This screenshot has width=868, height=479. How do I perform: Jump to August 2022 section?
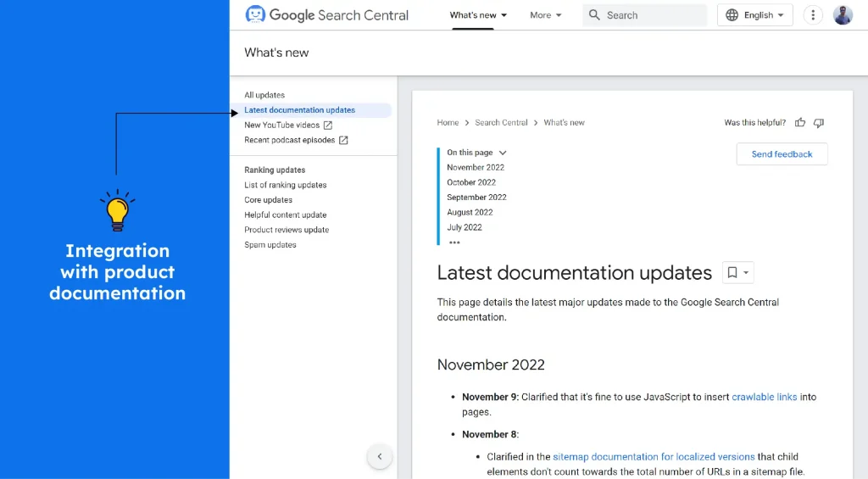coord(470,212)
